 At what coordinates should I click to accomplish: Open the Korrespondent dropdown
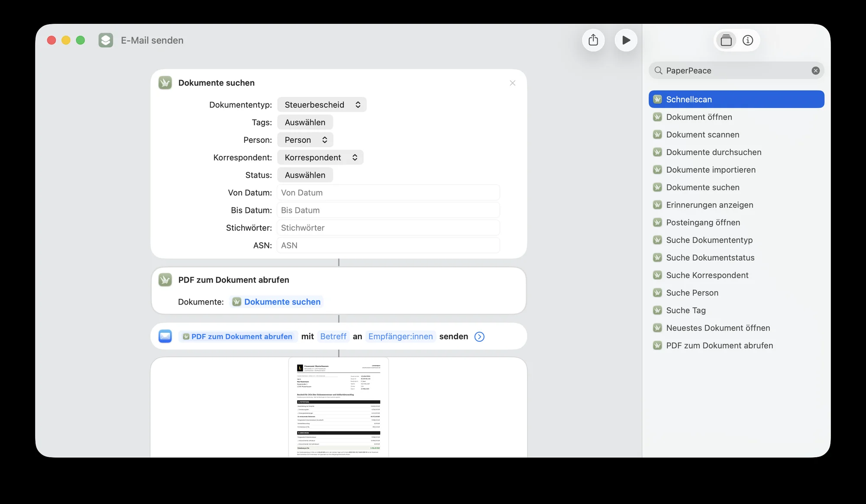[x=320, y=157]
